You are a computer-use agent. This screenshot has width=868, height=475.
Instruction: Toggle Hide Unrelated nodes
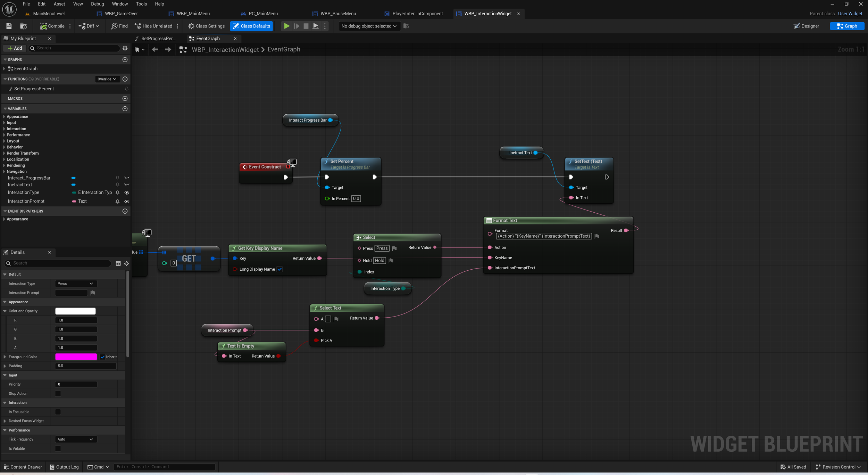point(153,26)
